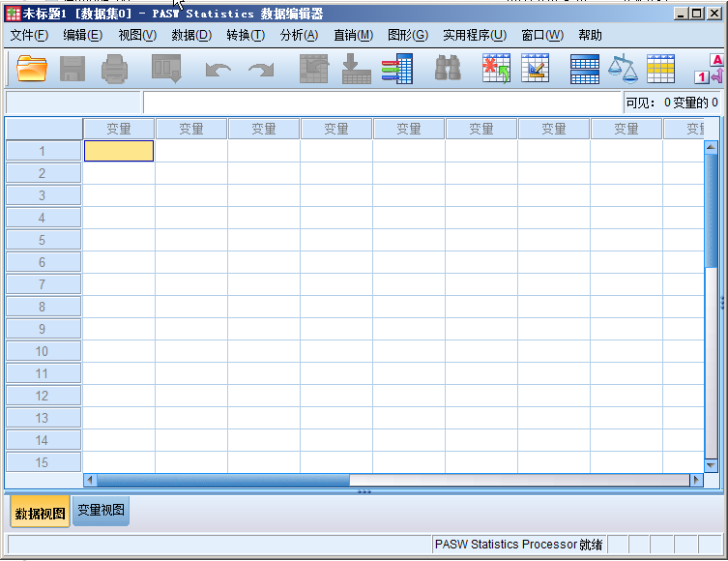The width and height of the screenshot is (728, 561).
Task: Click the Undo arrow icon
Action: 218,70
